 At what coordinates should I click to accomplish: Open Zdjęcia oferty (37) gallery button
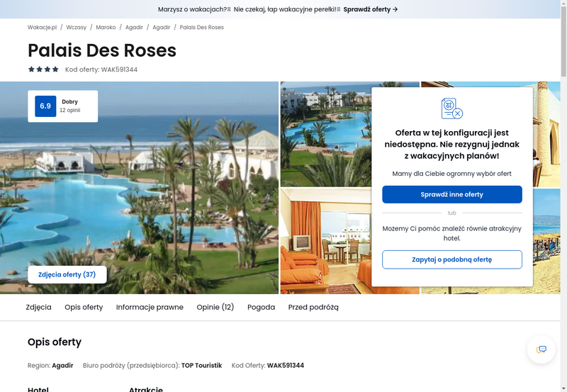67,274
